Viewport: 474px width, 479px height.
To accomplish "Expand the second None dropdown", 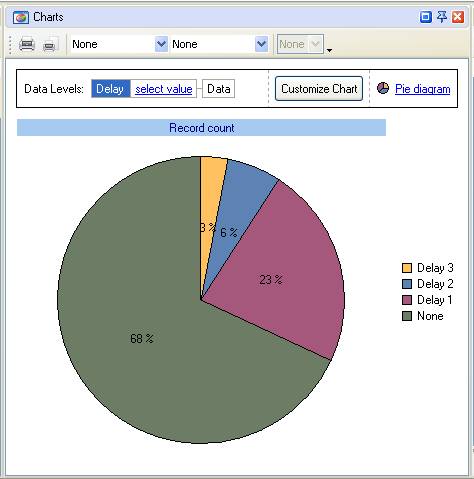I will 261,44.
